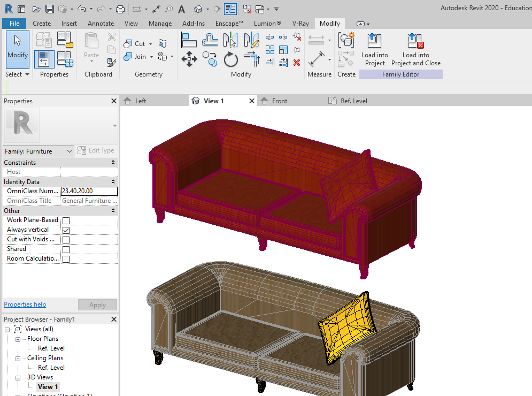Image resolution: width=532 pixels, height=396 pixels.
Task: Click the red Delete icon
Action: (297, 63)
